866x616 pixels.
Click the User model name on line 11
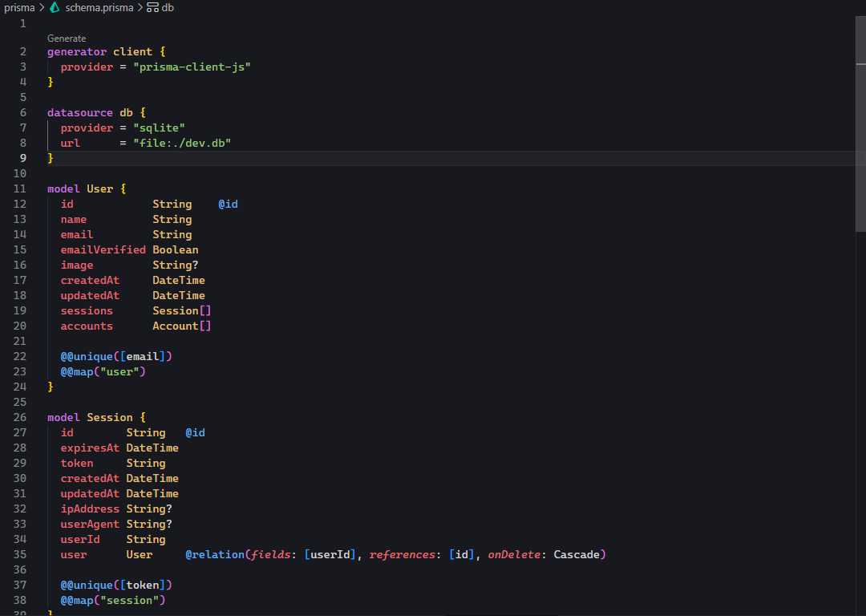tap(100, 189)
